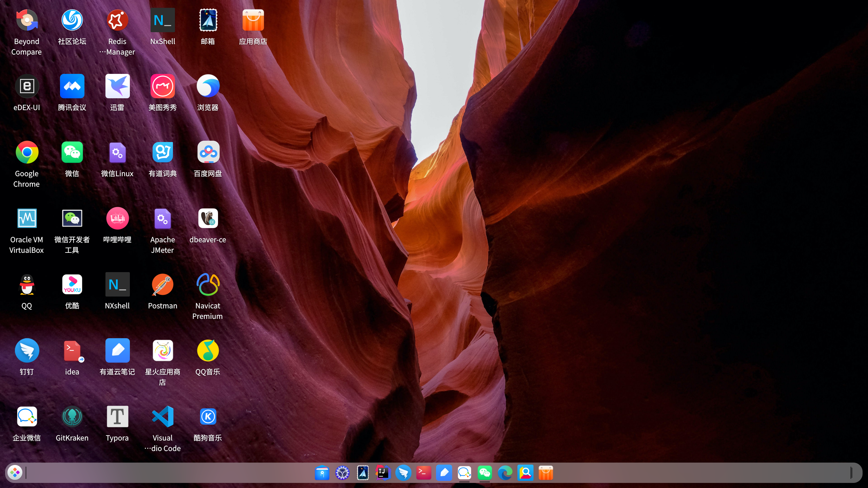Image resolution: width=868 pixels, height=488 pixels.
Task: Launch Visual Studio Code
Action: (x=162, y=416)
